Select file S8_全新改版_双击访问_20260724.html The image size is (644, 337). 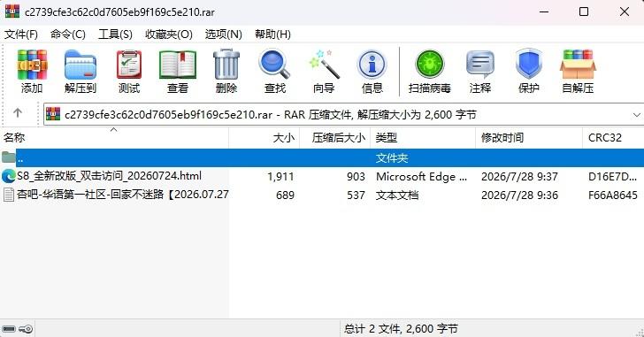click(x=109, y=176)
